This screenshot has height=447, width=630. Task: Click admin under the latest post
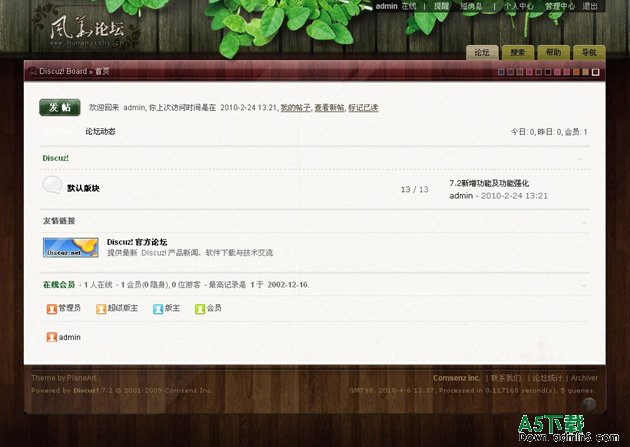pos(461,196)
